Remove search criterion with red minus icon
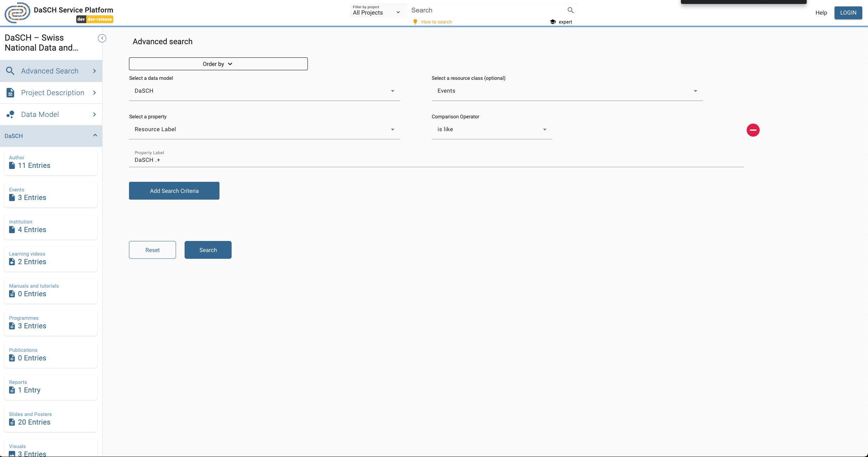 click(753, 130)
